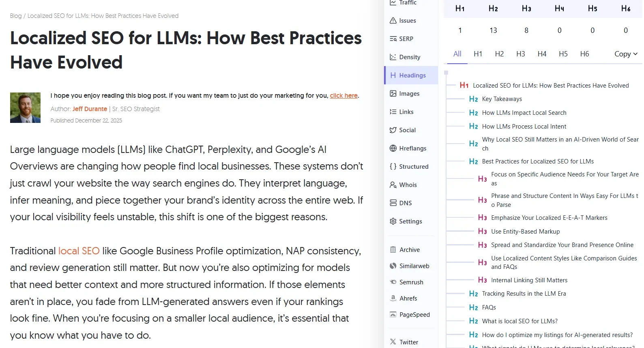The height and width of the screenshot is (348, 644).
Task: Open the Images panel icon
Action: [x=393, y=94]
